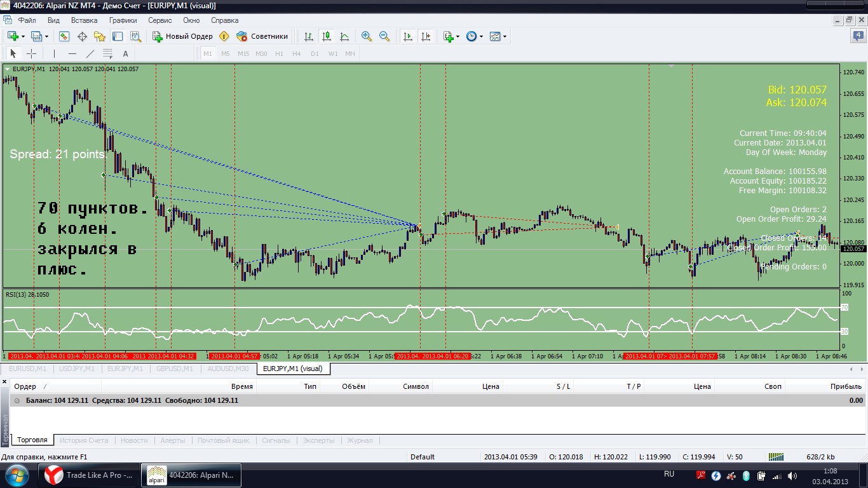Open the Справка menu
This screenshot has width=868, height=488.
click(224, 20)
